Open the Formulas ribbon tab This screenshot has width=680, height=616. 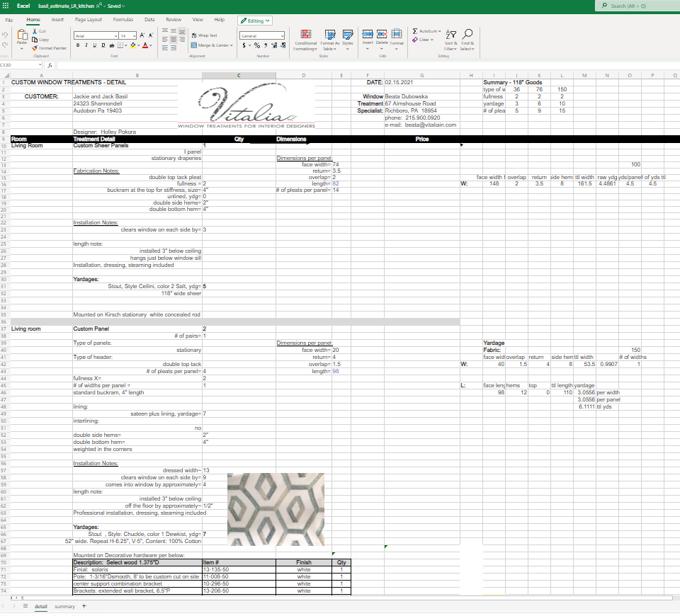[x=125, y=20]
